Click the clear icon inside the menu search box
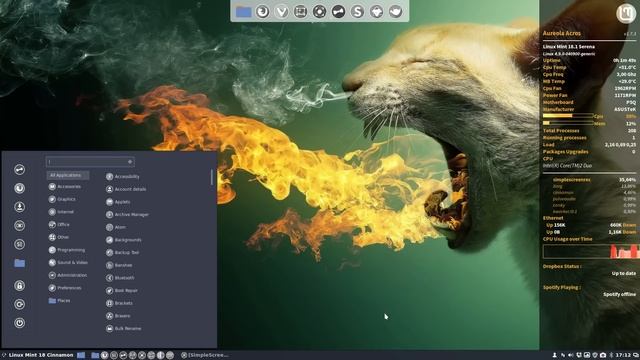The height and width of the screenshot is (360, 640). [130, 162]
